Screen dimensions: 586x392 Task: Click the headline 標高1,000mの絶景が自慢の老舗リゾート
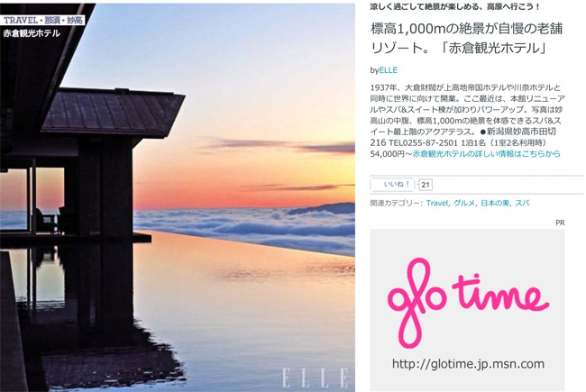(466, 39)
